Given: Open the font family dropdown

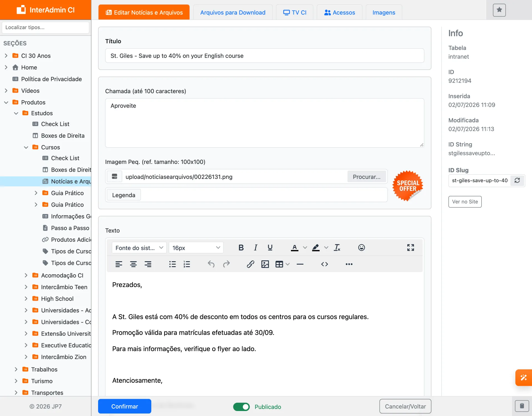Looking at the screenshot, I should pyautogui.click(x=139, y=248).
